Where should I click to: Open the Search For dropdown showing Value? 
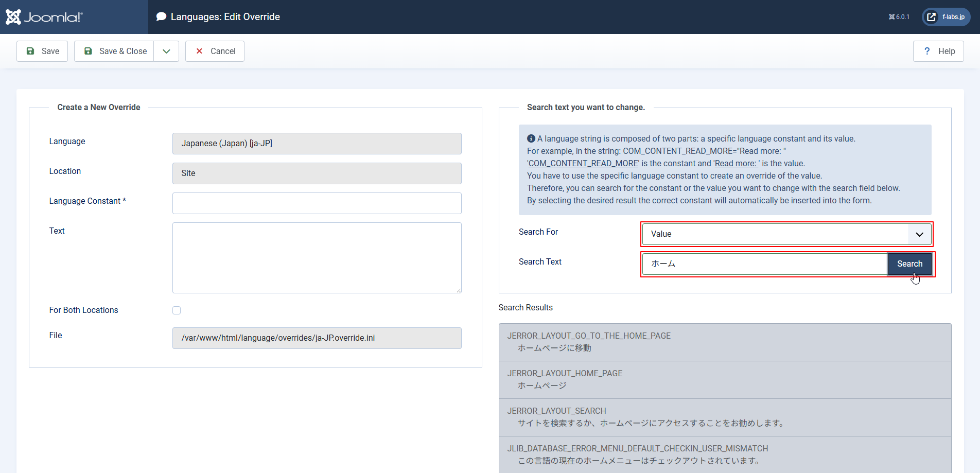click(x=785, y=234)
